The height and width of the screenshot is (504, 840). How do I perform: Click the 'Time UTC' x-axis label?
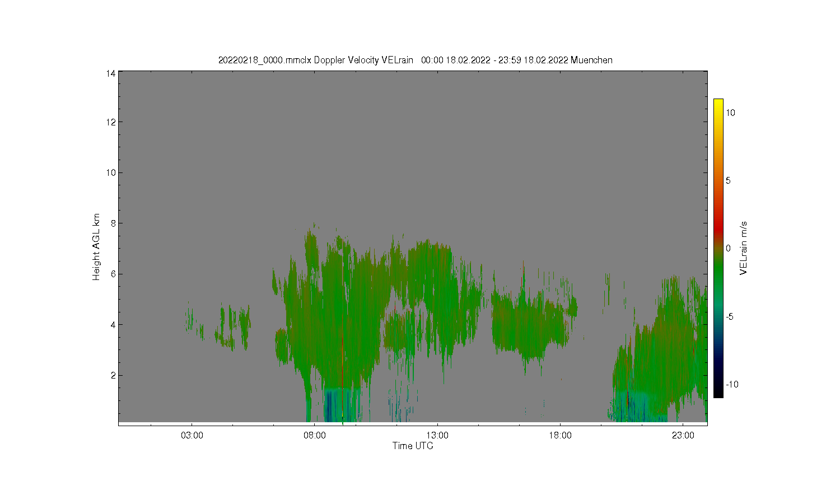(x=413, y=446)
